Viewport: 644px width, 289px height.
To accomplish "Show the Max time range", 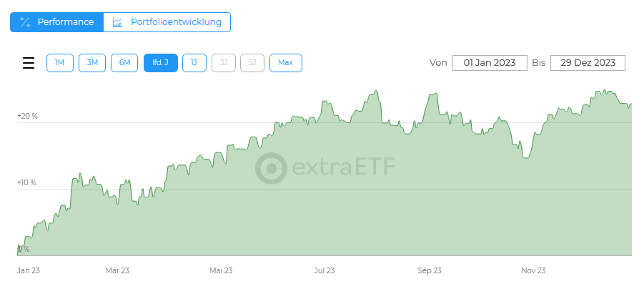I will [286, 63].
